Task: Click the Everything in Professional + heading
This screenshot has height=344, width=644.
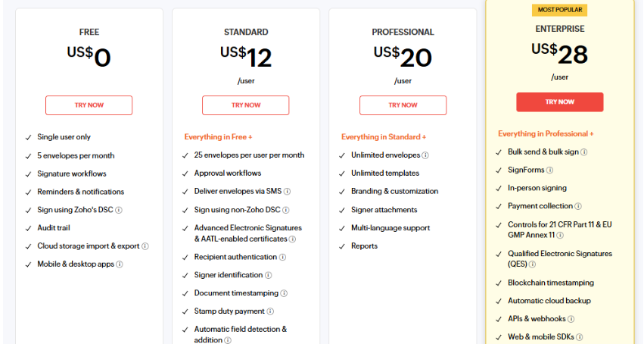Action: (x=546, y=133)
